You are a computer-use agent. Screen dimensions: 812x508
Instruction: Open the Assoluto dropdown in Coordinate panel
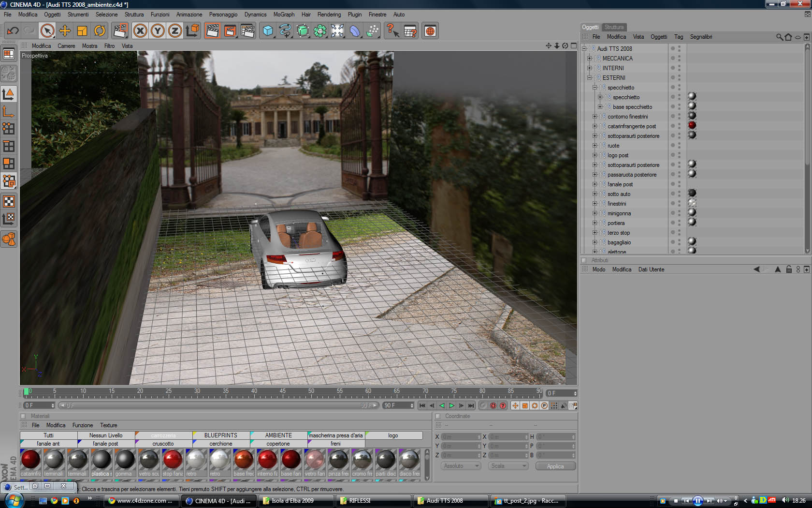[x=461, y=466]
